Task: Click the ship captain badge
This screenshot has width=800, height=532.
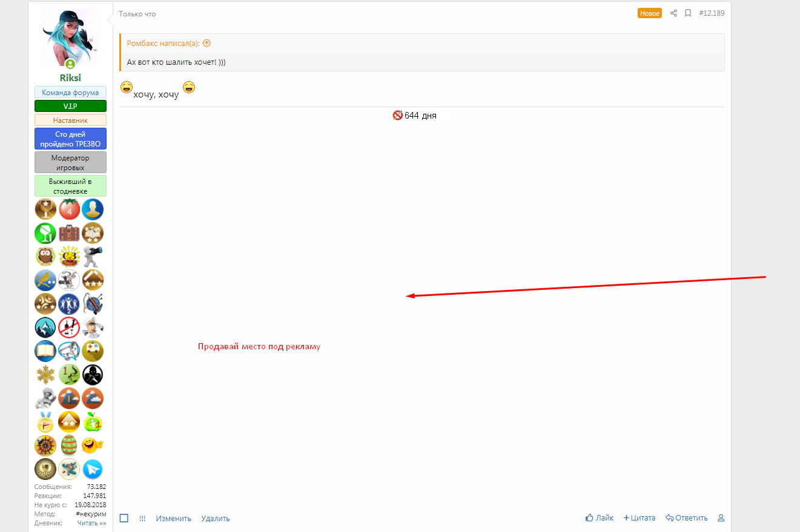Action: pyautogui.click(x=93, y=327)
